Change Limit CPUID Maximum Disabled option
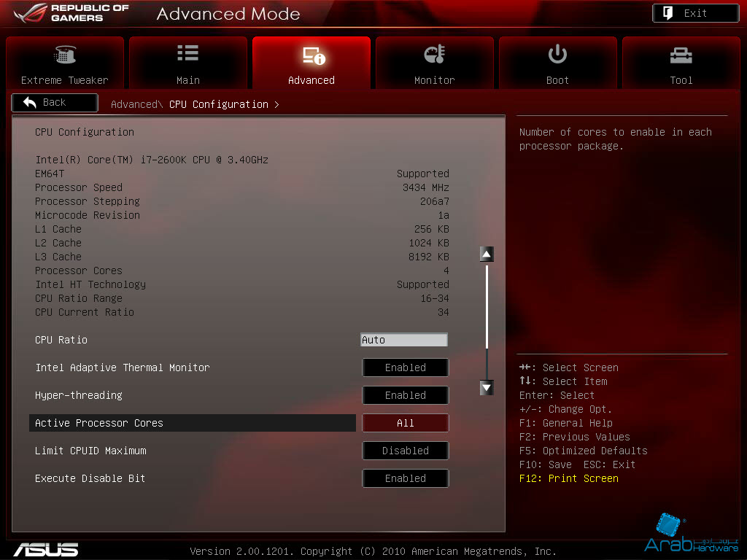The image size is (747, 560). click(406, 451)
